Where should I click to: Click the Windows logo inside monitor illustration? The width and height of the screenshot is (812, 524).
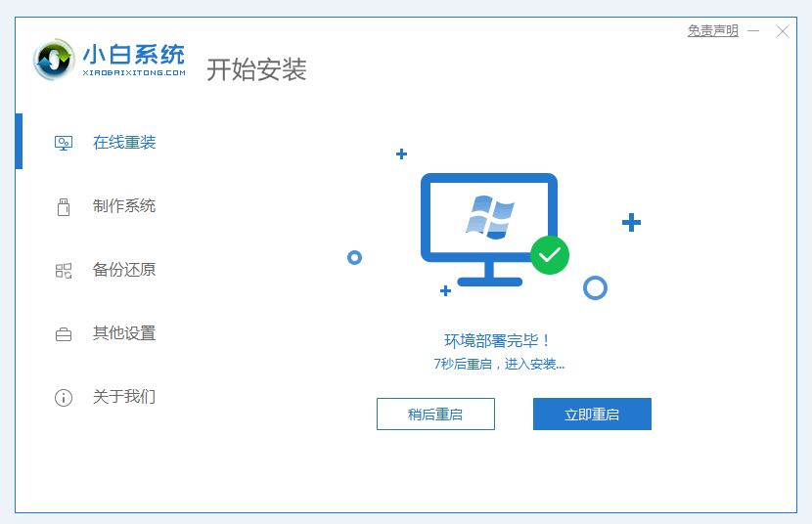pos(490,217)
